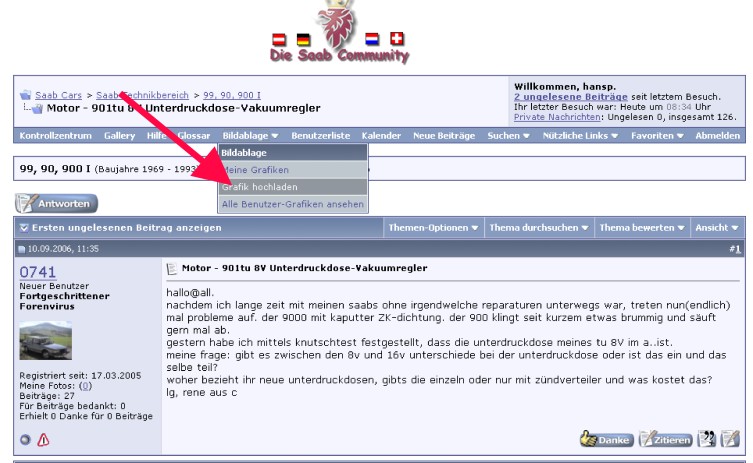Screen dimensions: 753x463
Task: Click the folder icon before Saab Cars
Action: 25,95
